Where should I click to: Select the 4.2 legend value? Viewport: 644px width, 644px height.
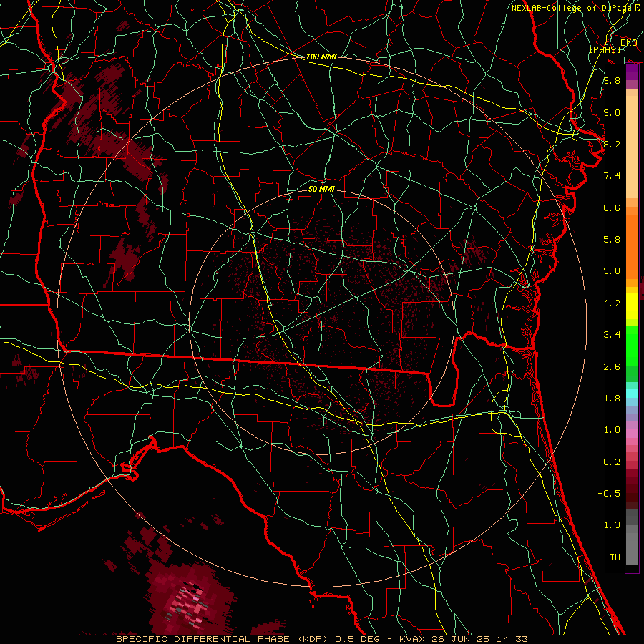point(612,303)
